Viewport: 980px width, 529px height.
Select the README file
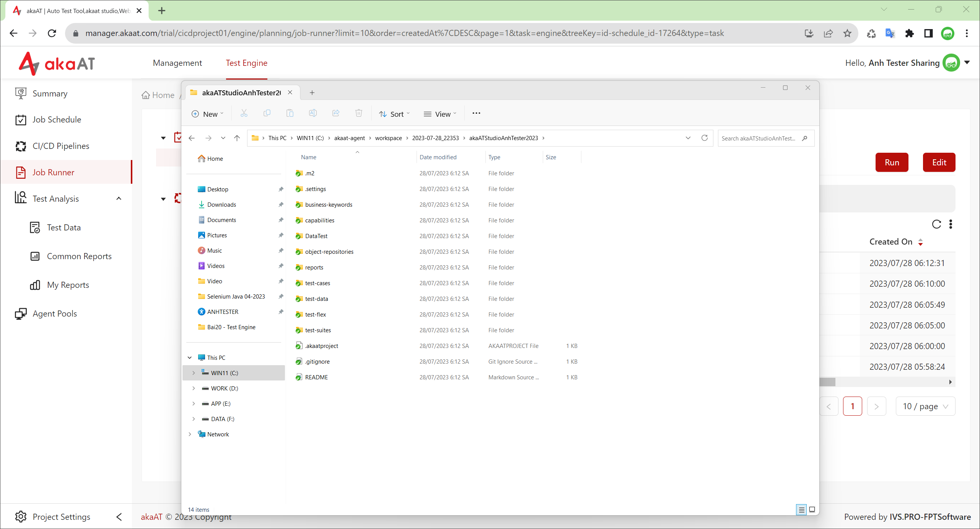[316, 377]
